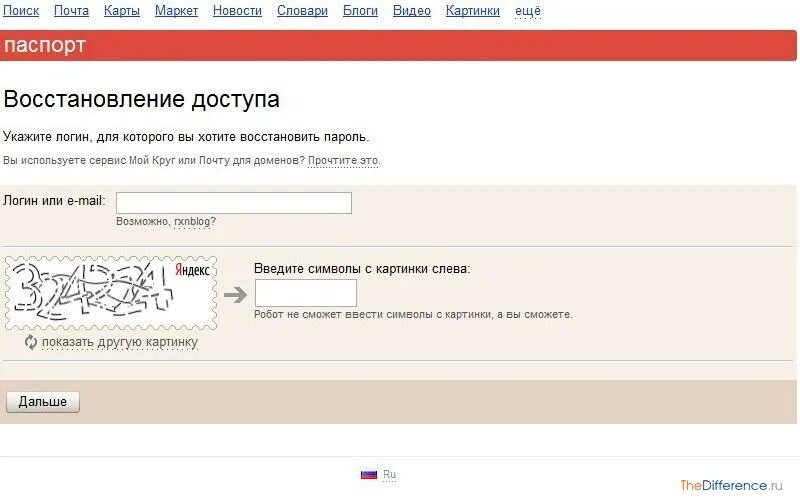Click the Дальше button
This screenshot has height=503, width=800.
[43, 401]
